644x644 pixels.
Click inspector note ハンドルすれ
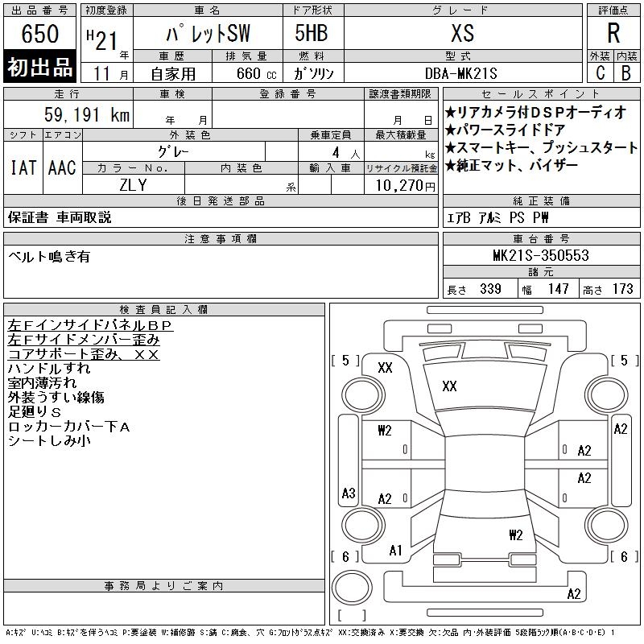[x=49, y=369]
